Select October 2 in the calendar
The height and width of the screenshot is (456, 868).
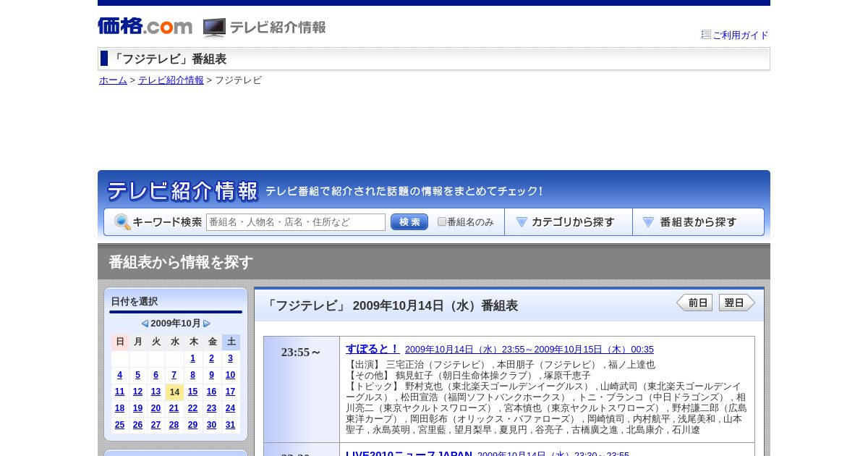pos(211,358)
